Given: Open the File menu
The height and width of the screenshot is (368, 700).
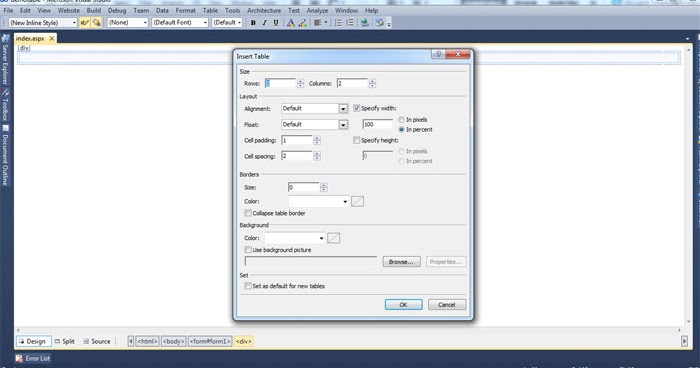Looking at the screenshot, I should 8,10.
